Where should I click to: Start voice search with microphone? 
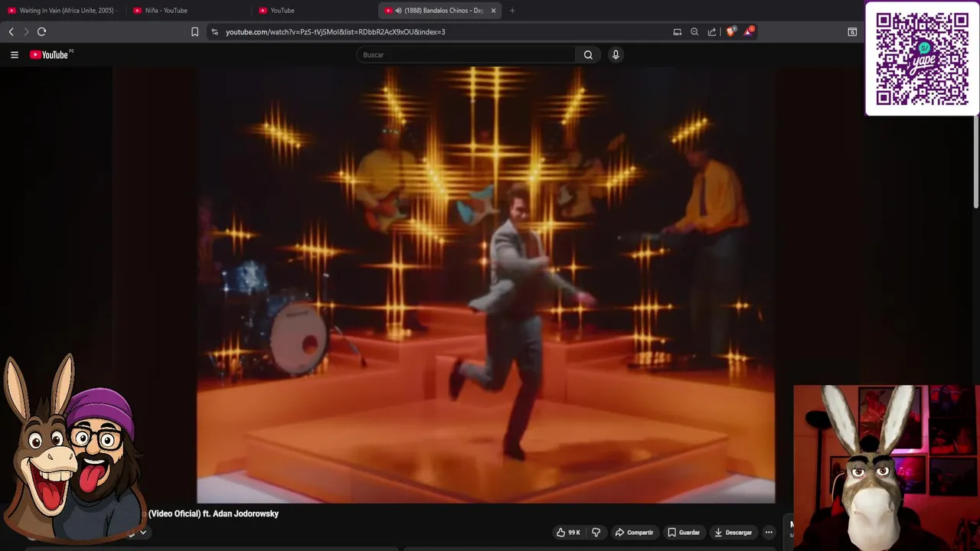tap(616, 54)
